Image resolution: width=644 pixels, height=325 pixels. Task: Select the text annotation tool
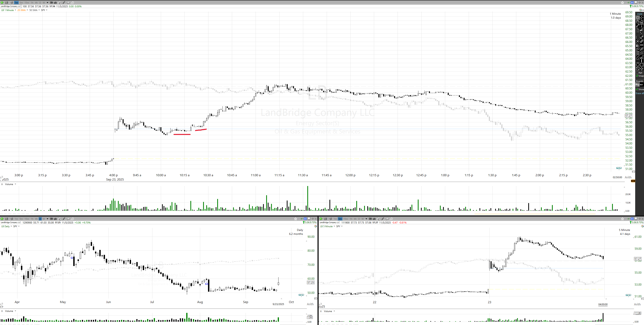tap(642, 26)
